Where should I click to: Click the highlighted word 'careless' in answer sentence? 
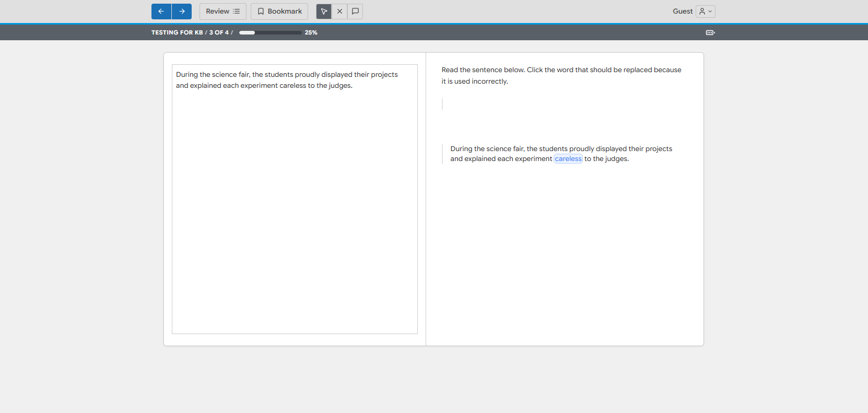point(568,159)
